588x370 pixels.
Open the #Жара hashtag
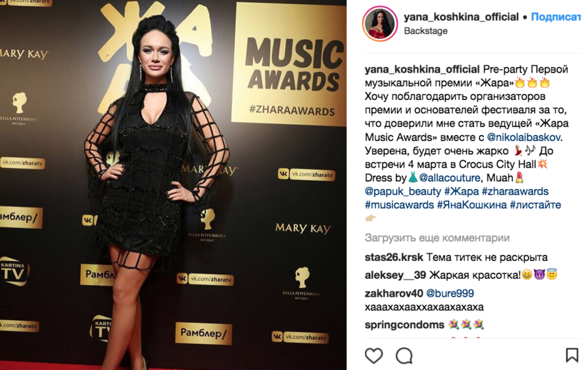click(x=461, y=191)
